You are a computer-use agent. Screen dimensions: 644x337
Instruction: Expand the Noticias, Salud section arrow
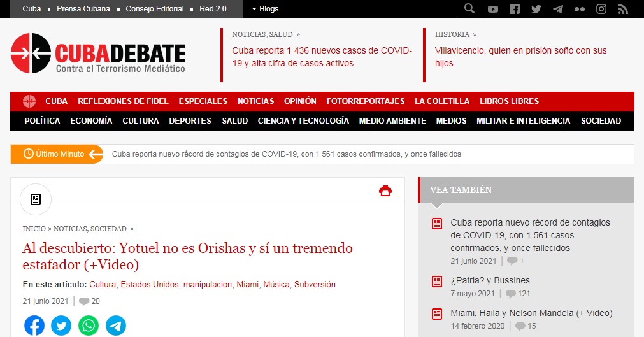pos(298,34)
